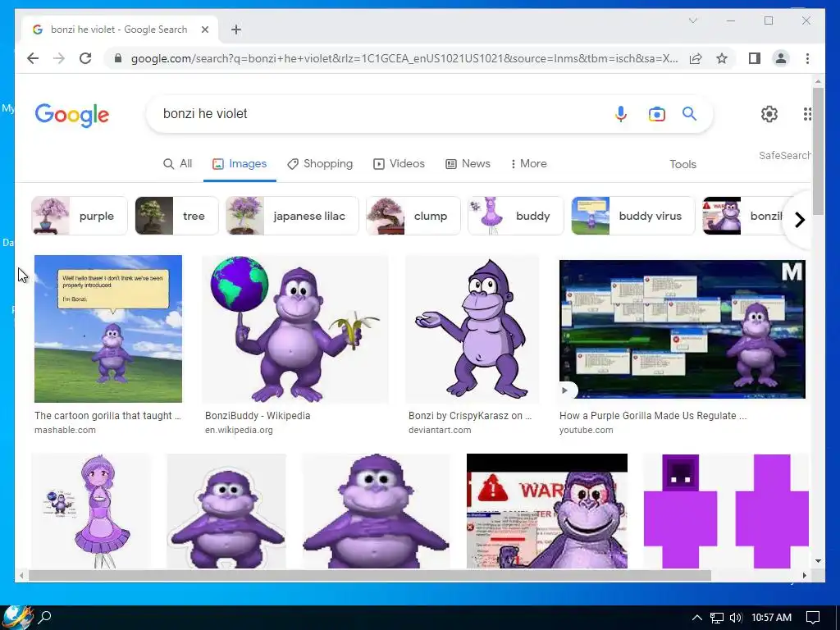Select the Images tab

point(240,164)
